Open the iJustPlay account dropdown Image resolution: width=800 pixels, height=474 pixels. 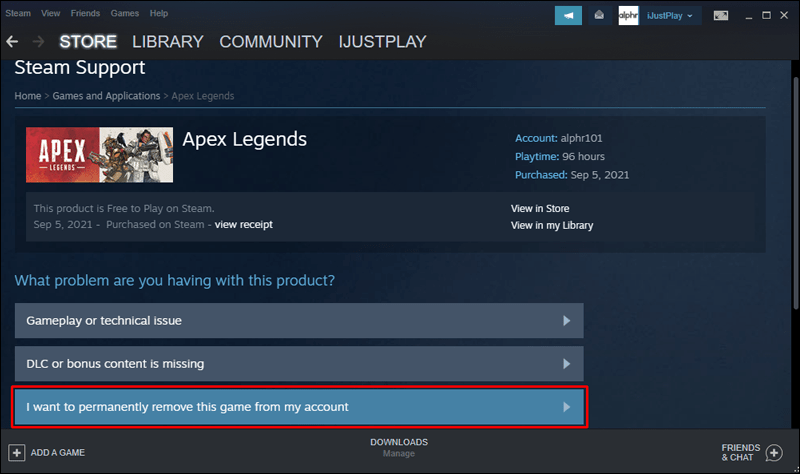(x=669, y=16)
